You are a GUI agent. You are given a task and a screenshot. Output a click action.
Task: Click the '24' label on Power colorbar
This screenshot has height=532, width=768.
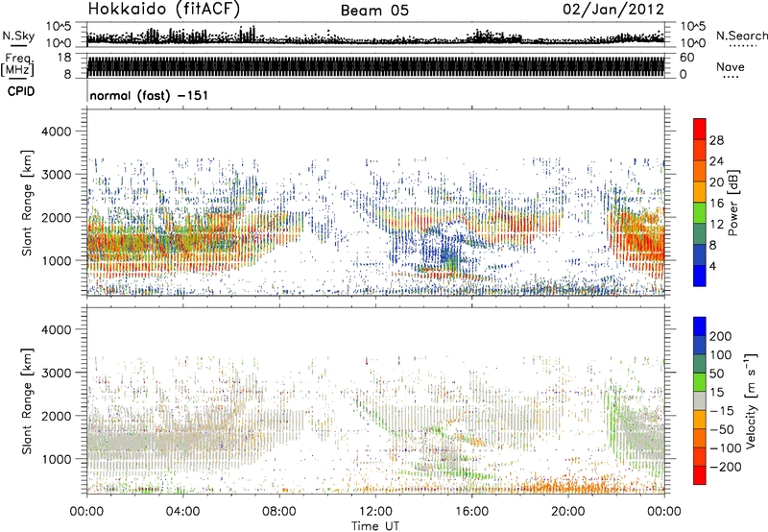pos(716,161)
